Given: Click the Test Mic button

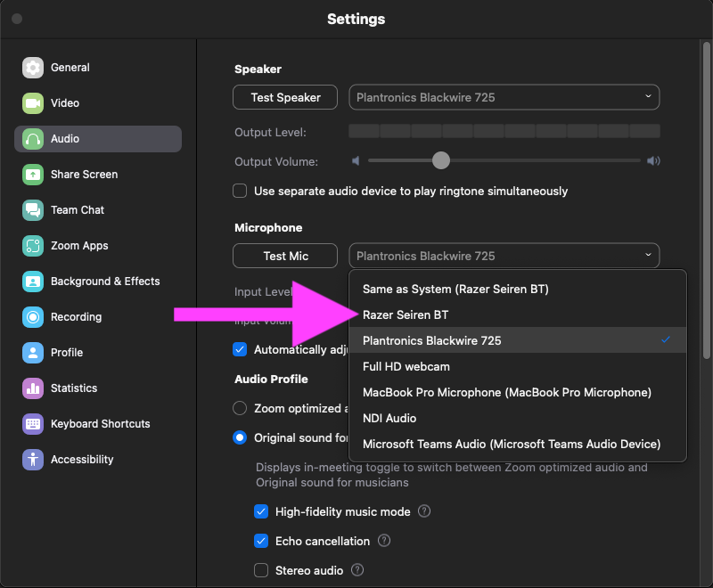Looking at the screenshot, I should (x=285, y=256).
